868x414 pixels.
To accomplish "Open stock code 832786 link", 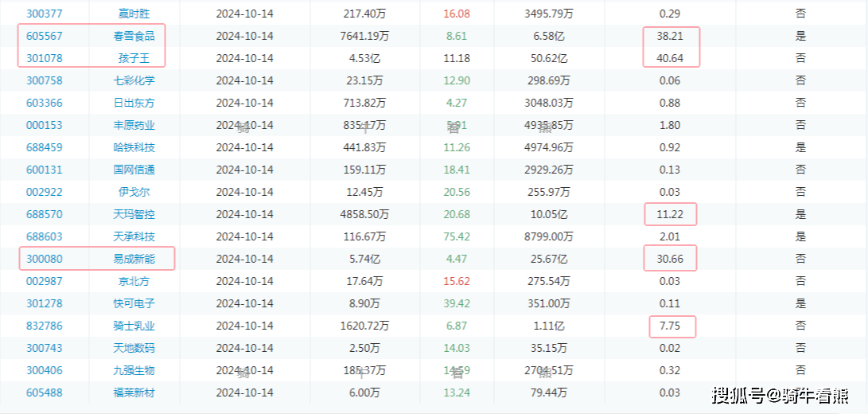I will tap(45, 326).
